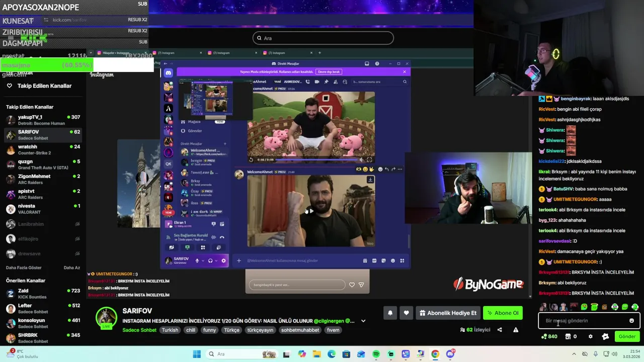The height and width of the screenshot is (362, 644).
Task: Show hidden system tray icons chevron
Action: [x=574, y=354]
